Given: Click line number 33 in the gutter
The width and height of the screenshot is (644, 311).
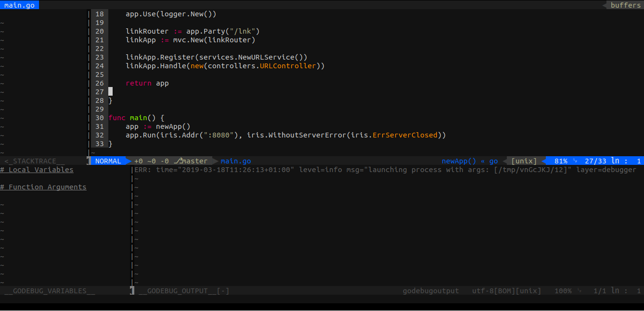Looking at the screenshot, I should (x=100, y=144).
